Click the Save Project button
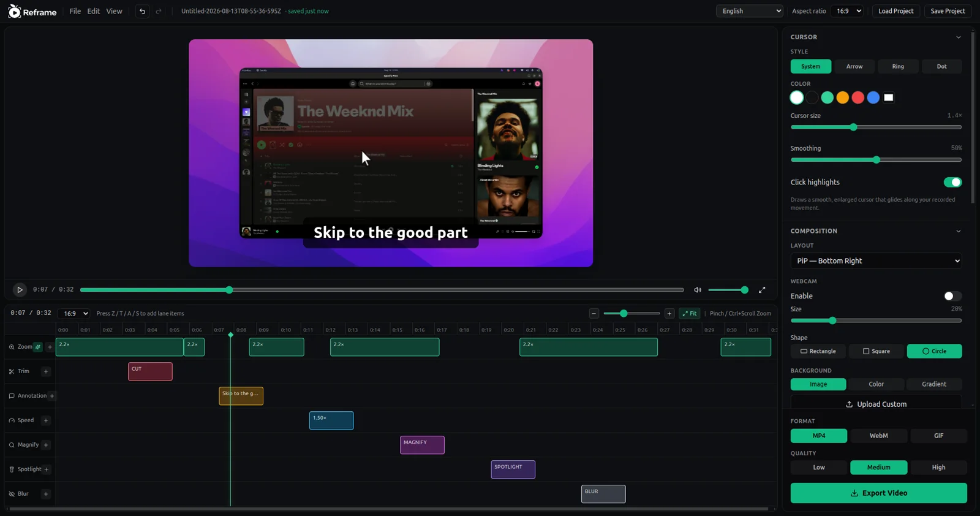Viewport: 980px width, 516px height. click(948, 11)
